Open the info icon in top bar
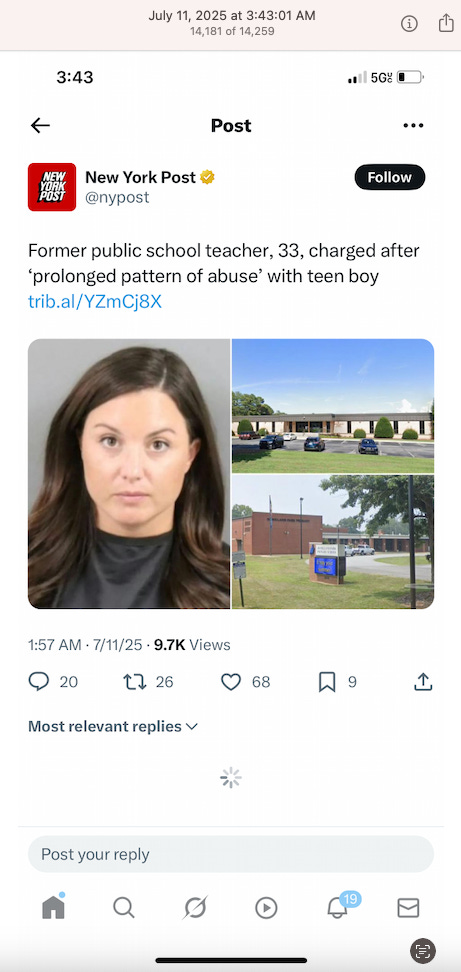The height and width of the screenshot is (972, 461). [409, 24]
